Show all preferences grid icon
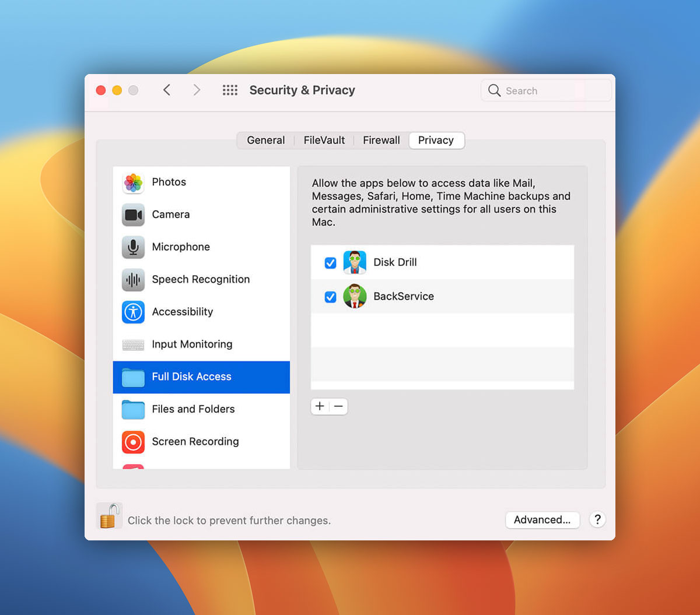 click(x=230, y=90)
